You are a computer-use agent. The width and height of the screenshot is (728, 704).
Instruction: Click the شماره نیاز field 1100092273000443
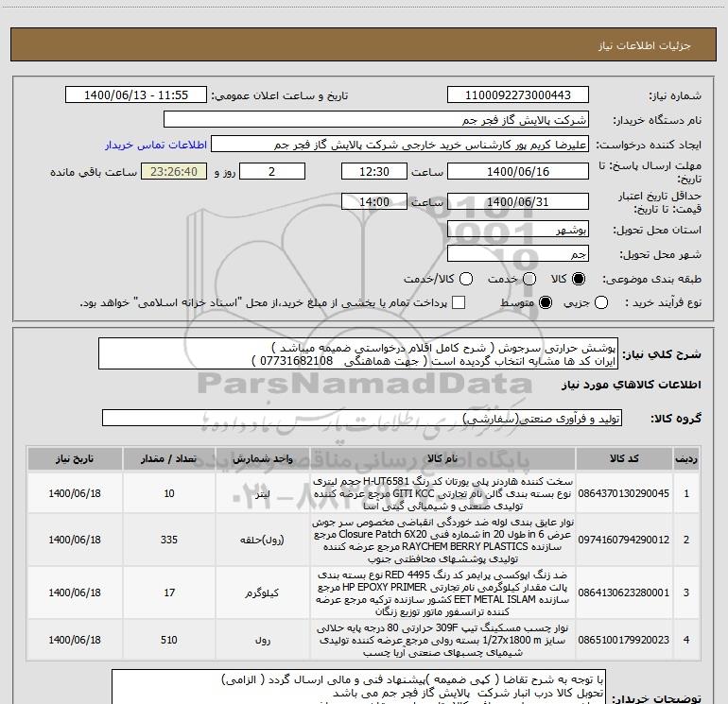[518, 95]
